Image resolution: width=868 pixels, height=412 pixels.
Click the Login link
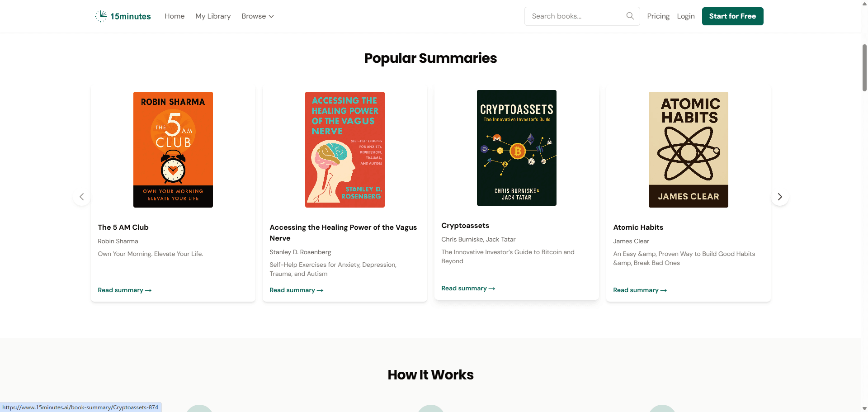[686, 16]
